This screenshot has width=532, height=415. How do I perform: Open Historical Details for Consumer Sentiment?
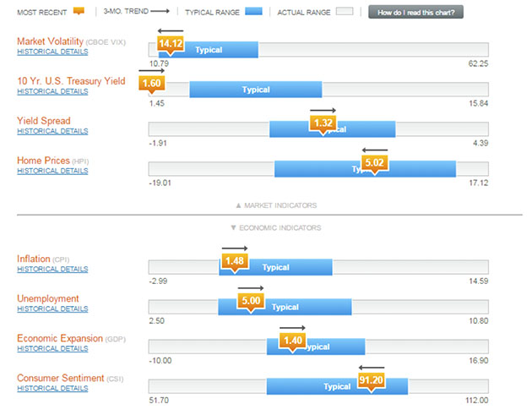pos(52,388)
